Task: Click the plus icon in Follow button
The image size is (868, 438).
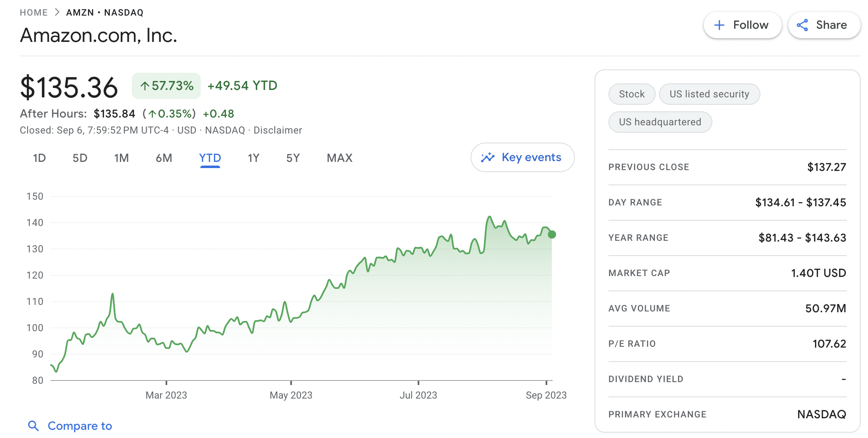Action: point(719,25)
